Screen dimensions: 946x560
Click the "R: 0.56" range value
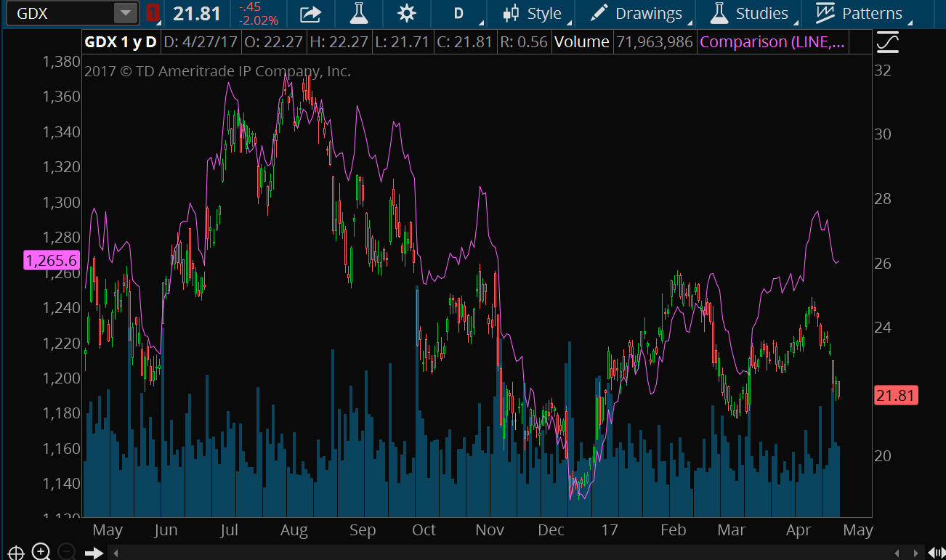[524, 42]
